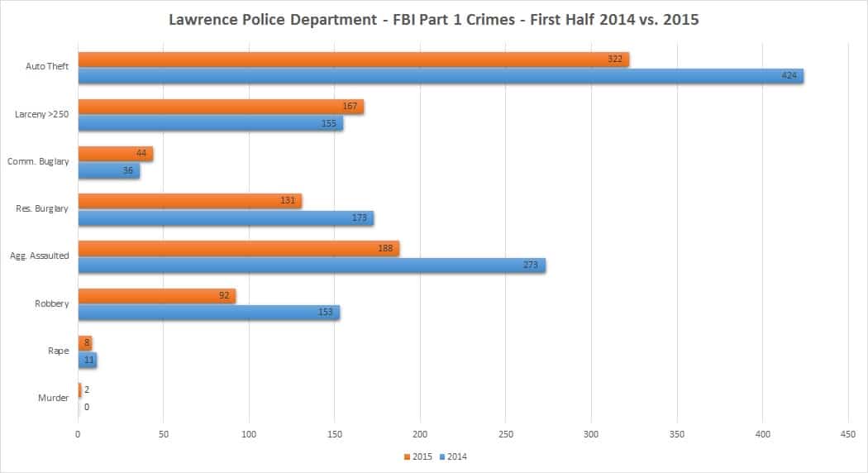Select the blue Comm. Buglary bar labeled 36
This screenshot has height=473, width=868.
click(x=109, y=170)
